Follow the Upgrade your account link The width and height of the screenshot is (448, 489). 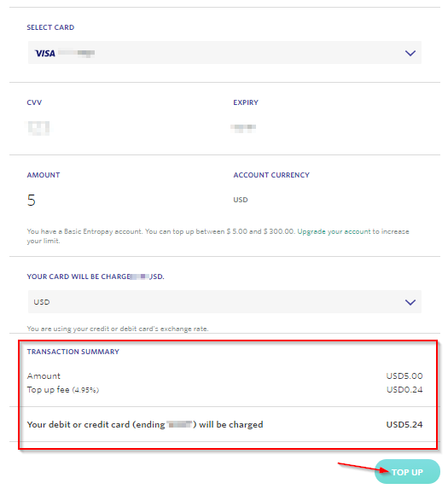334,232
